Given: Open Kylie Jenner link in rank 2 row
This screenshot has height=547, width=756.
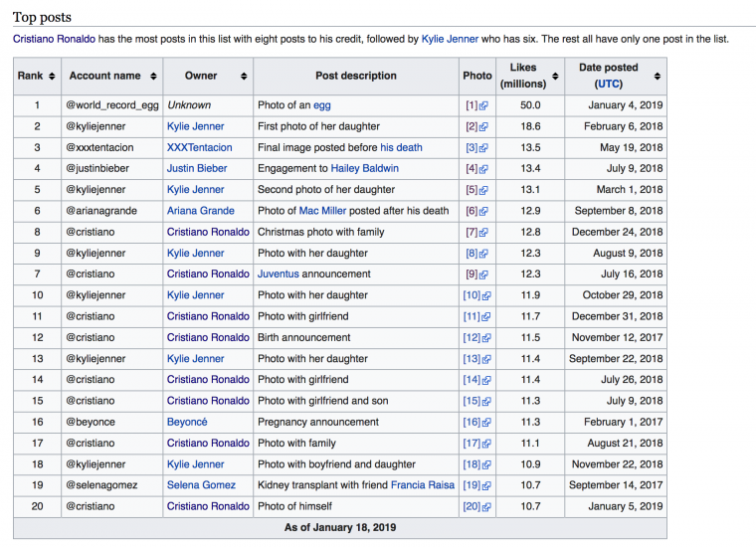Looking at the screenshot, I should (x=195, y=126).
